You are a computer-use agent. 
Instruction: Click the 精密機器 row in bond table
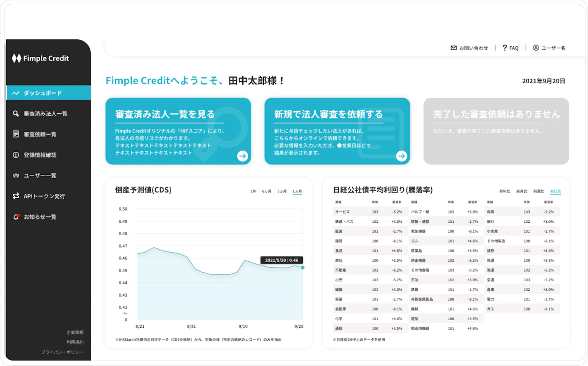pos(446,261)
